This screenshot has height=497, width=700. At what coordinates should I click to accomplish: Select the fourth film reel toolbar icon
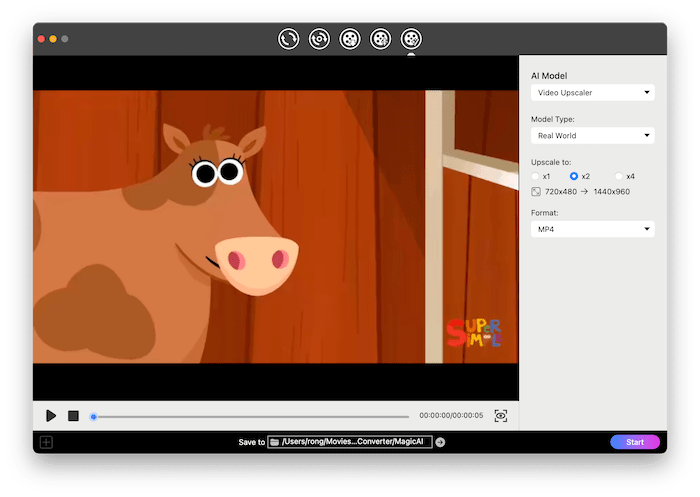point(380,39)
